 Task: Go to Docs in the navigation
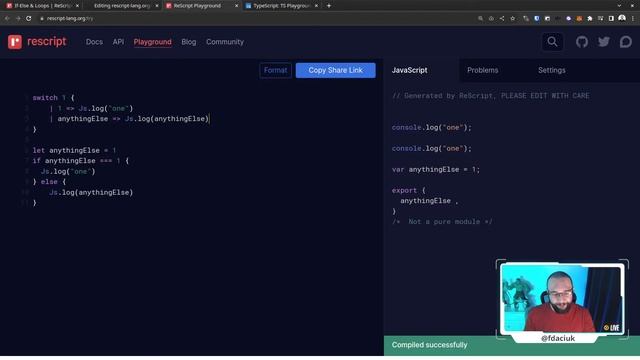click(94, 42)
